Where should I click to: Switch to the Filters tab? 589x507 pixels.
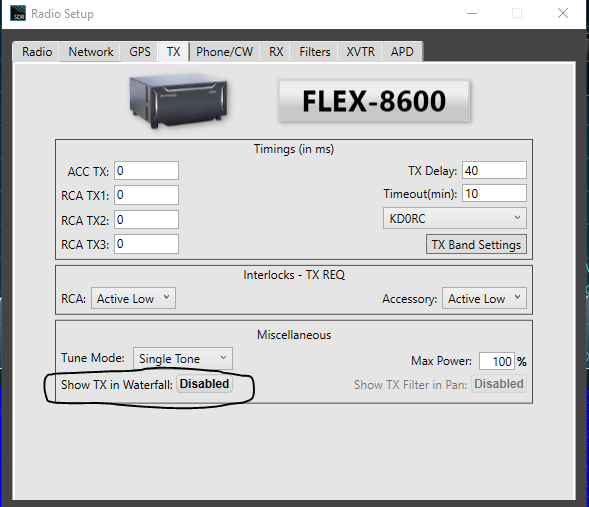[315, 51]
